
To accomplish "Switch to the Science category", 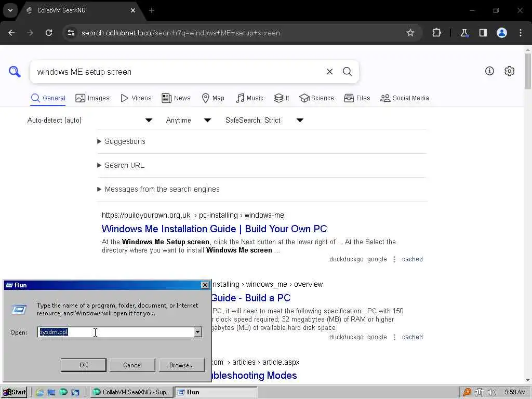I will click(x=316, y=98).
